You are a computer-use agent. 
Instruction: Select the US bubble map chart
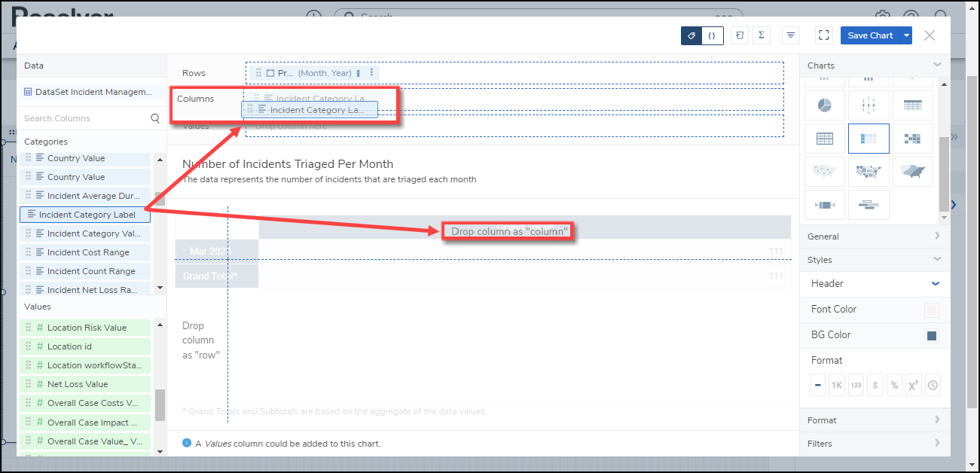tap(869, 172)
